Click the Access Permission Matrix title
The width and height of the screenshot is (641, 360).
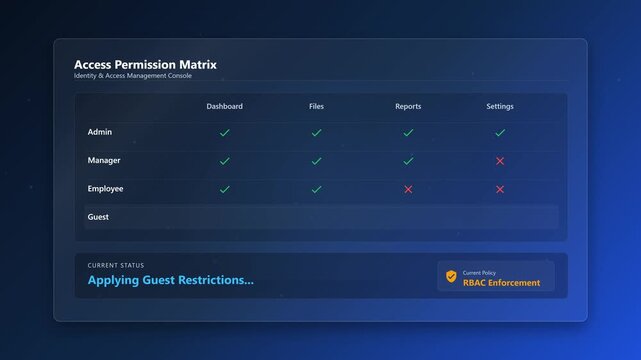pos(145,65)
